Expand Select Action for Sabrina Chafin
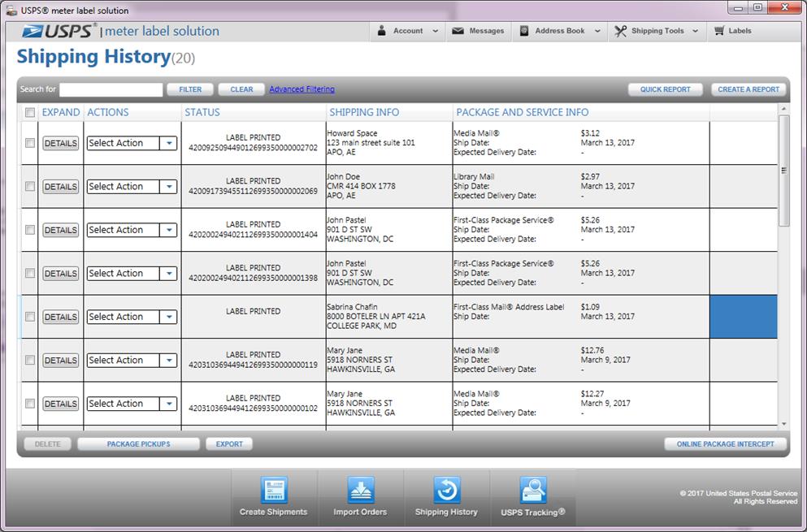 [132, 317]
